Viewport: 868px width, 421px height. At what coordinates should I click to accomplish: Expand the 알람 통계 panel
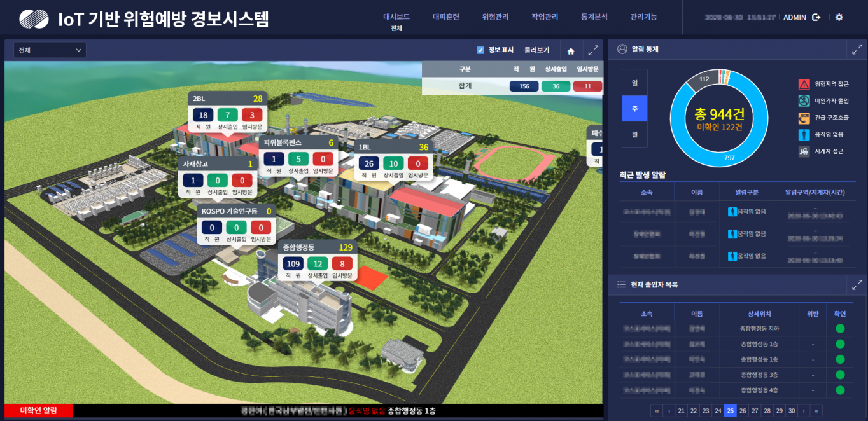(857, 49)
